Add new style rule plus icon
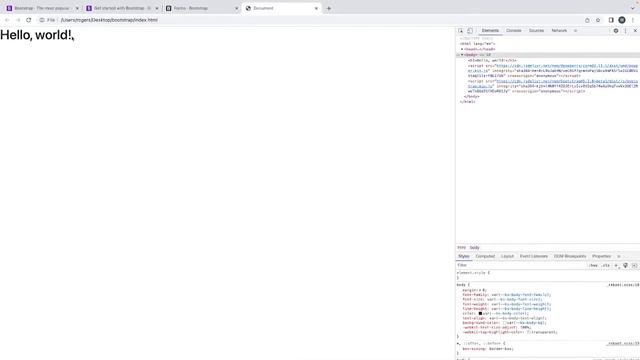 (x=616, y=265)
